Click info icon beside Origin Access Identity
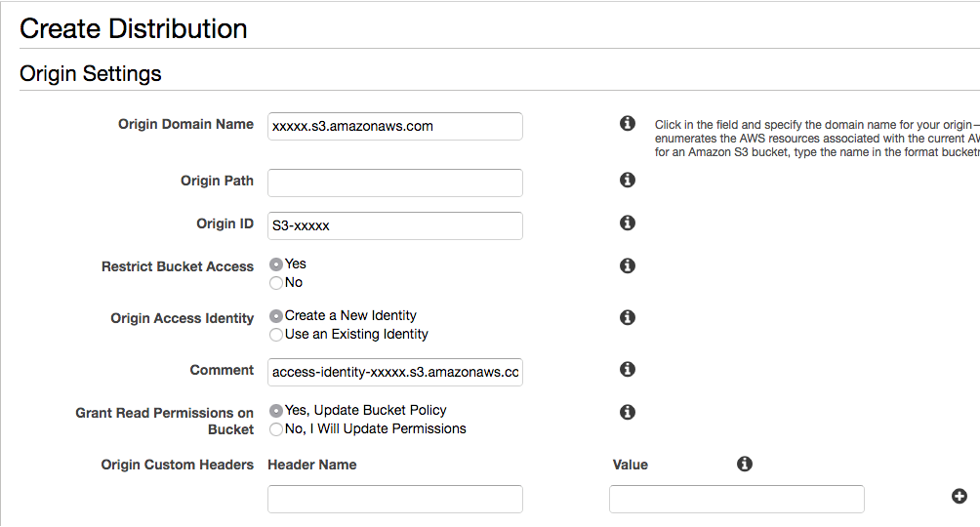 point(628,317)
